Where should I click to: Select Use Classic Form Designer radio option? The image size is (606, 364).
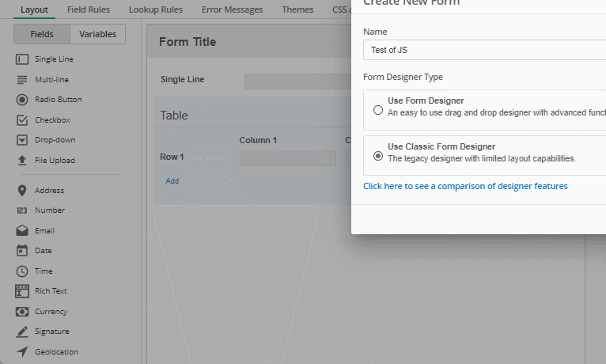[x=378, y=156]
